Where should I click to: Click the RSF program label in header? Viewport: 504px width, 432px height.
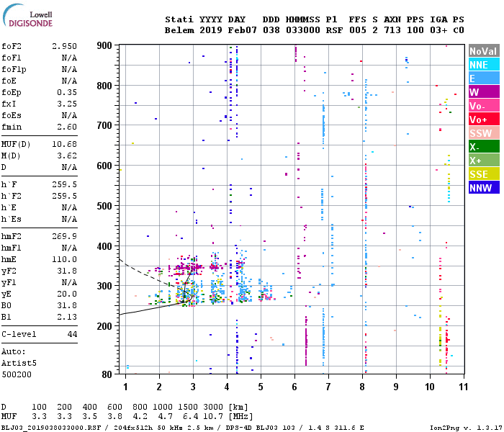[334, 30]
